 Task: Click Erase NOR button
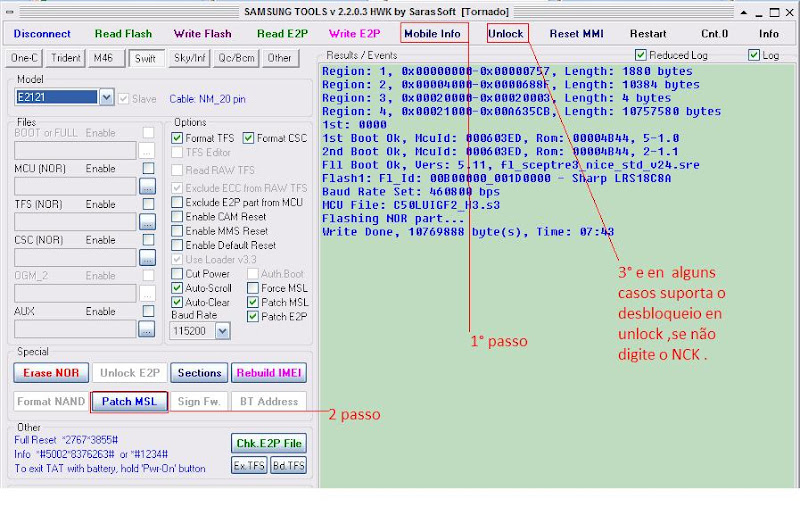coord(51,373)
